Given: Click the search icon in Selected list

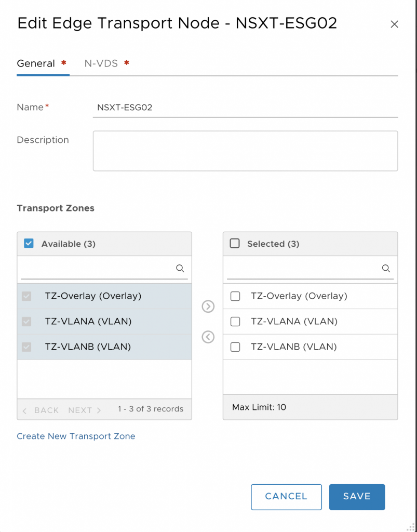Looking at the screenshot, I should coord(386,269).
